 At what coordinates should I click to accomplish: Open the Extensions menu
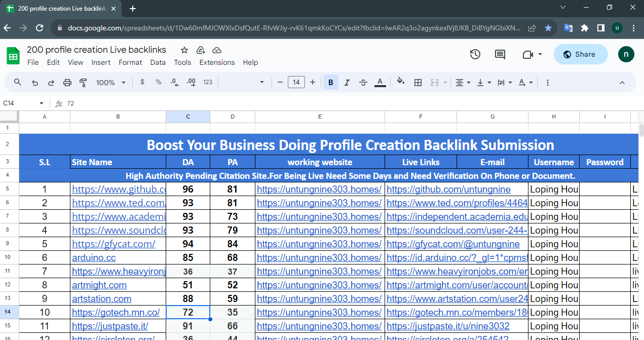click(x=217, y=62)
